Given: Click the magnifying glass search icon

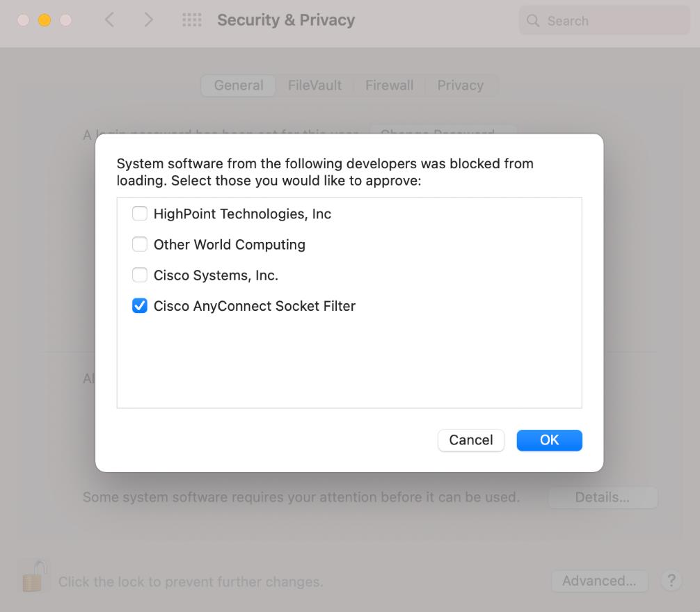Looking at the screenshot, I should point(534,21).
